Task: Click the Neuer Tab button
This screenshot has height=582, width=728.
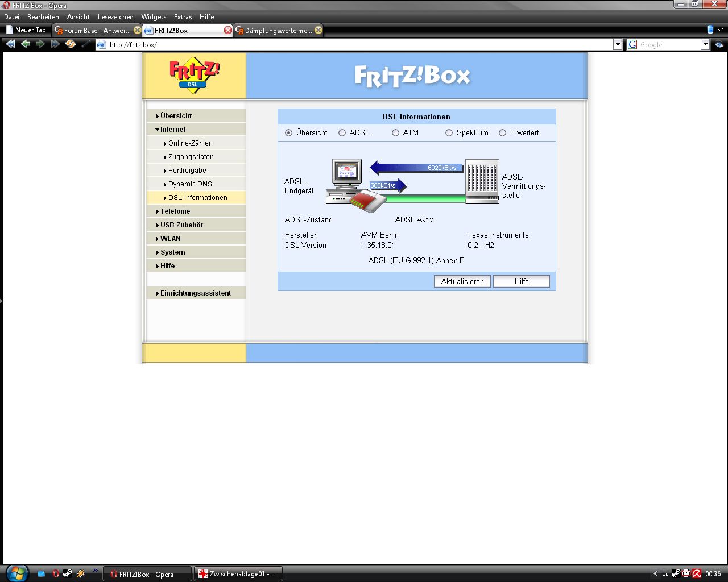Action: [x=26, y=30]
